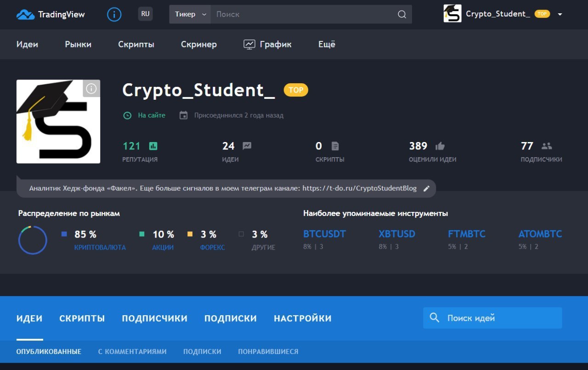The image size is (588, 370).
Task: Open the Скрипты navigation item
Action: pos(136,44)
